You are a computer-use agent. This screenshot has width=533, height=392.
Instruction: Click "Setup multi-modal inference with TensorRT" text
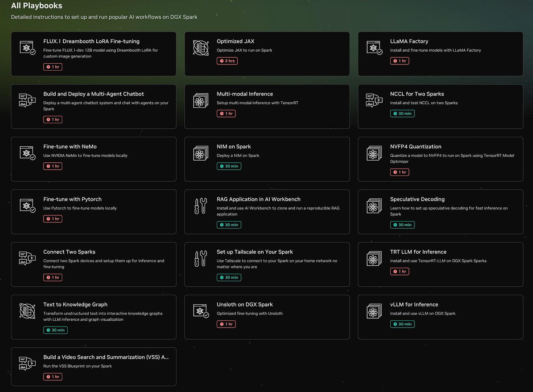click(x=257, y=103)
